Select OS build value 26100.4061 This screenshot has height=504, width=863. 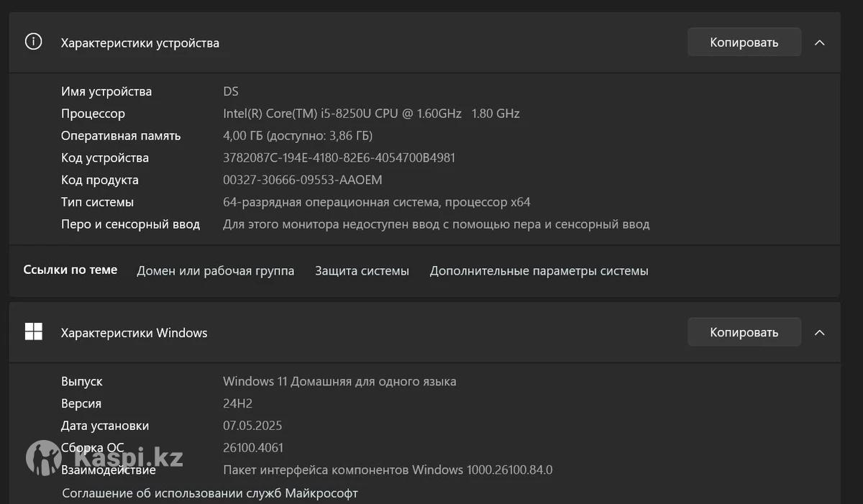(x=253, y=448)
